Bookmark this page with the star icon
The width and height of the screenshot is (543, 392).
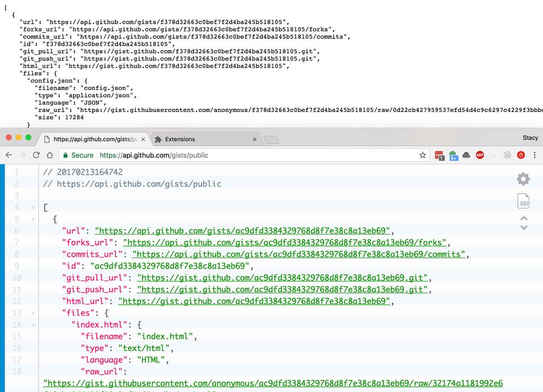pos(423,155)
